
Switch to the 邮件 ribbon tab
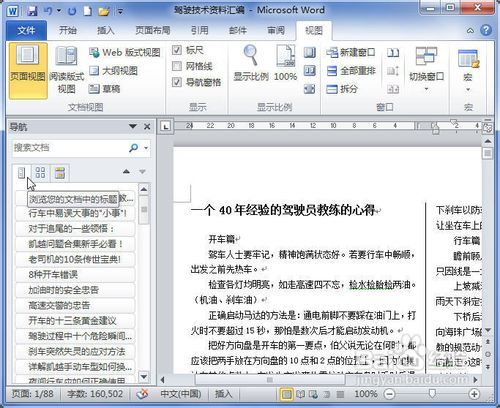[238, 31]
